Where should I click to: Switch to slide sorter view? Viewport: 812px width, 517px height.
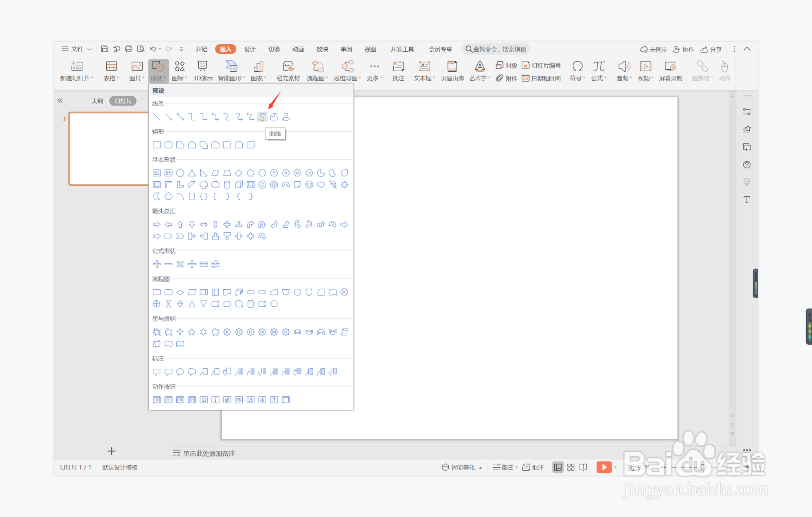pos(571,467)
